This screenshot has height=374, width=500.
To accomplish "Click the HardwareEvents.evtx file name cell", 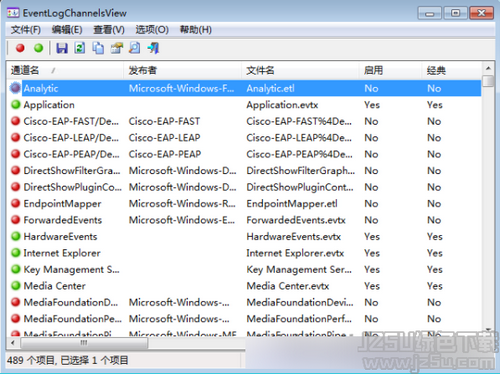I will pos(294,237).
